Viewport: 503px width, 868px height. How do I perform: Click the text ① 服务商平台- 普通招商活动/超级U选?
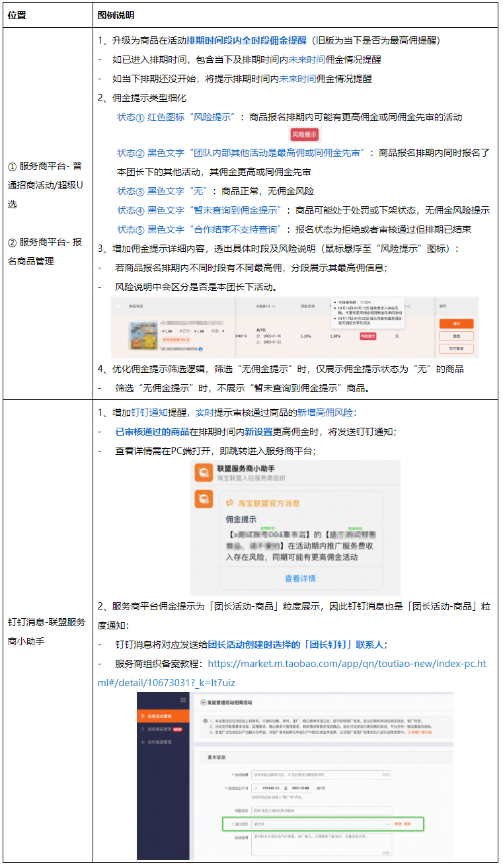[x=45, y=185]
